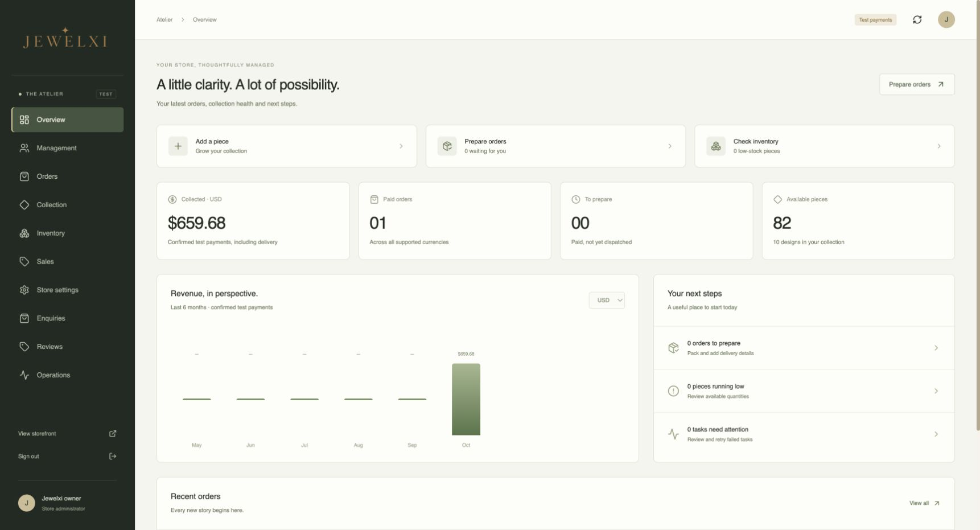Click the clock icon beside To prepare
980x530 pixels.
point(576,199)
